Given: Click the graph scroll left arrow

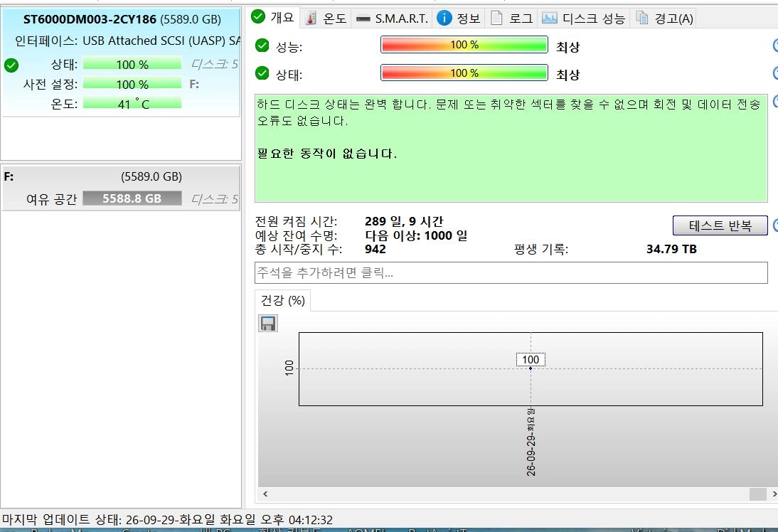Looking at the screenshot, I should click(265, 494).
